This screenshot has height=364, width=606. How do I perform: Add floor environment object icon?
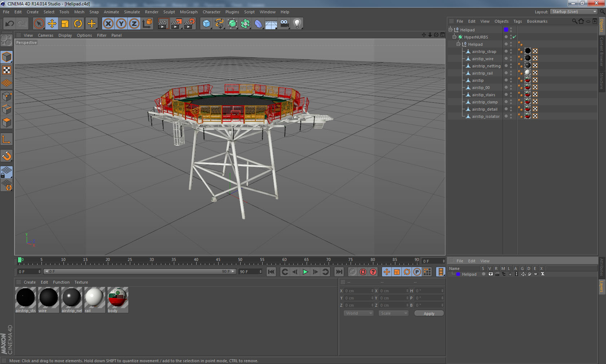[x=271, y=24]
